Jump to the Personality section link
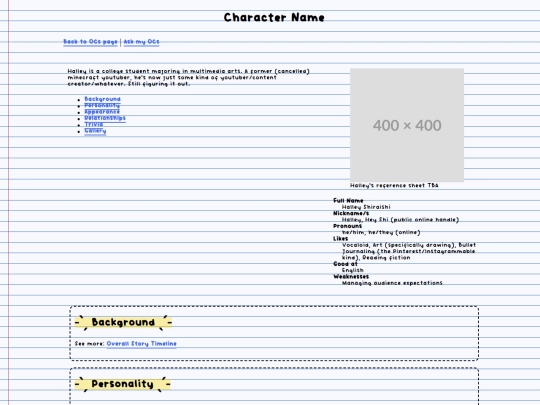The width and height of the screenshot is (540, 405). 102,105
